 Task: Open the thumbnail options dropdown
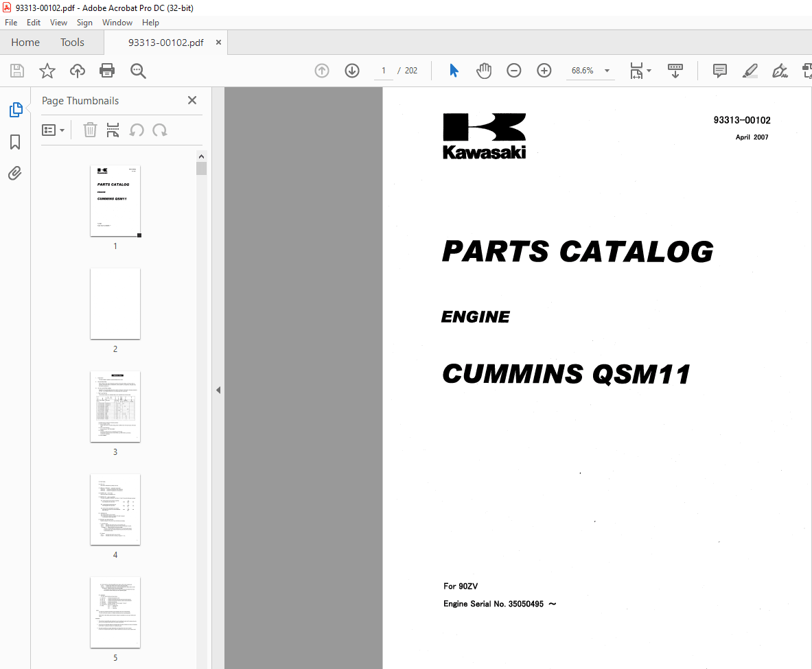53,130
